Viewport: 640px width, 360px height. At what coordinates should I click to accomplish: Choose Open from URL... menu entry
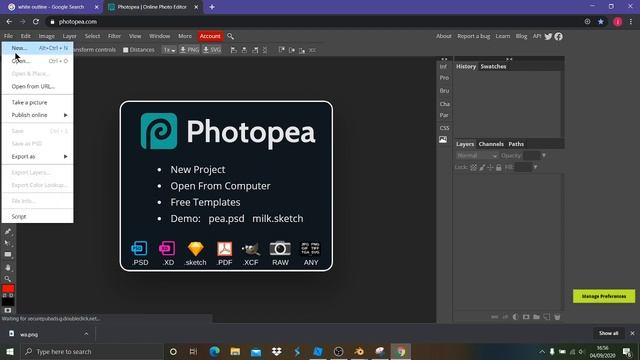tap(38, 87)
